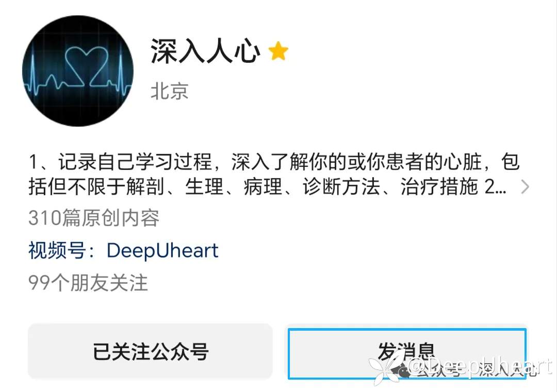Click the 心脏 text in the description
The width and height of the screenshot is (557, 392).
463,161
